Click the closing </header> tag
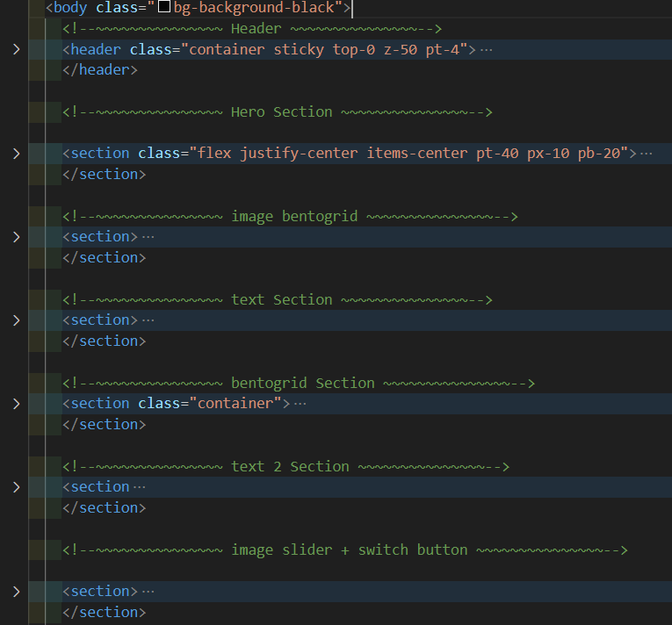Screen dimensions: 672x625 [100, 70]
